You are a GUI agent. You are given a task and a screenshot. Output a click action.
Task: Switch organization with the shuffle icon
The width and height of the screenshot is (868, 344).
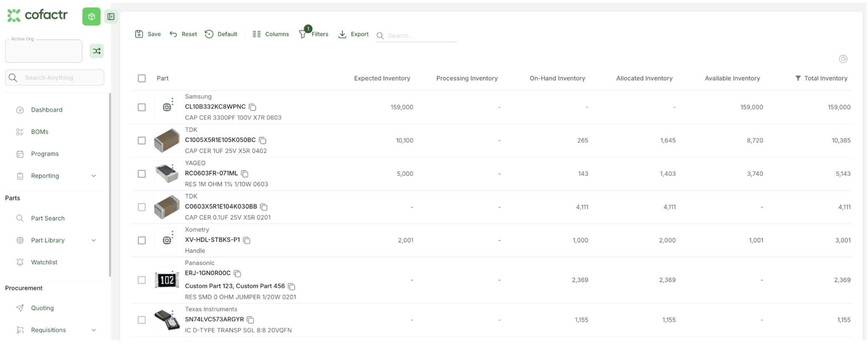point(97,51)
